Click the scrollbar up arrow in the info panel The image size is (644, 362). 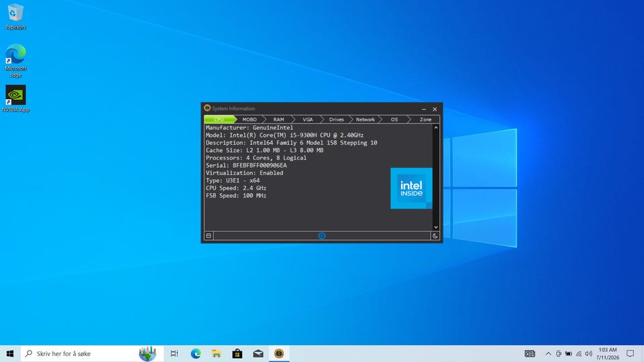point(436,127)
